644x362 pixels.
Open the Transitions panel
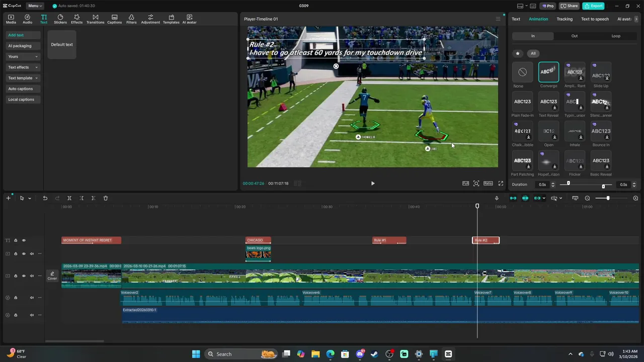click(95, 19)
